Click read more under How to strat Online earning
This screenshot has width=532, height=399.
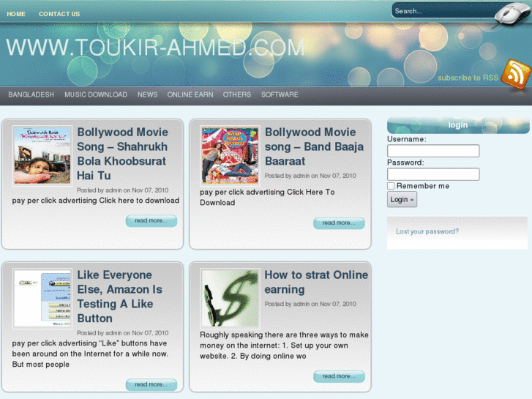(x=339, y=376)
